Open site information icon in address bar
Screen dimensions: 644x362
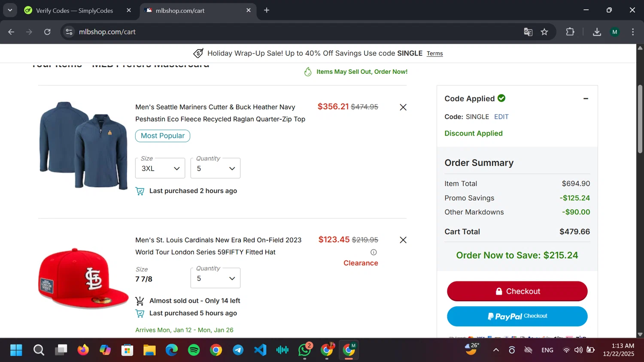[69, 32]
